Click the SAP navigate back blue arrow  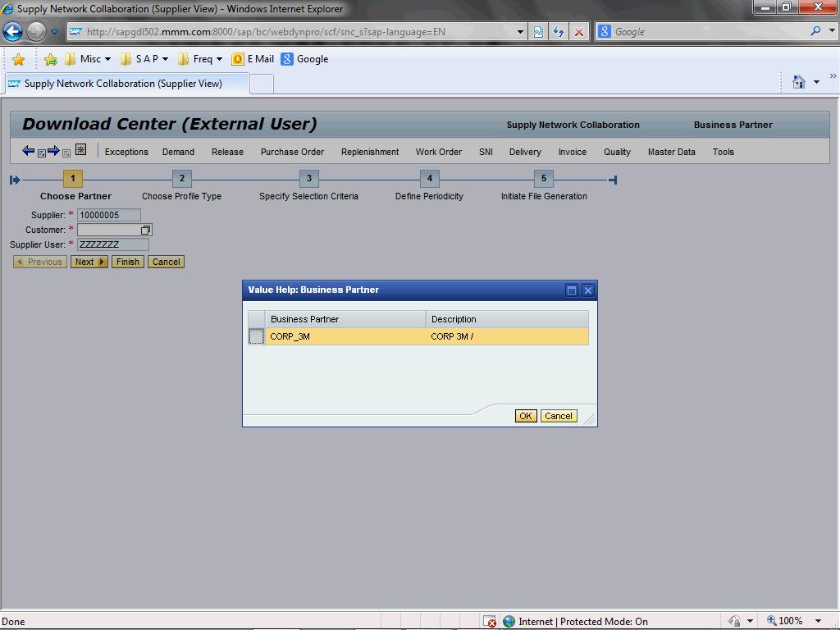coord(28,151)
